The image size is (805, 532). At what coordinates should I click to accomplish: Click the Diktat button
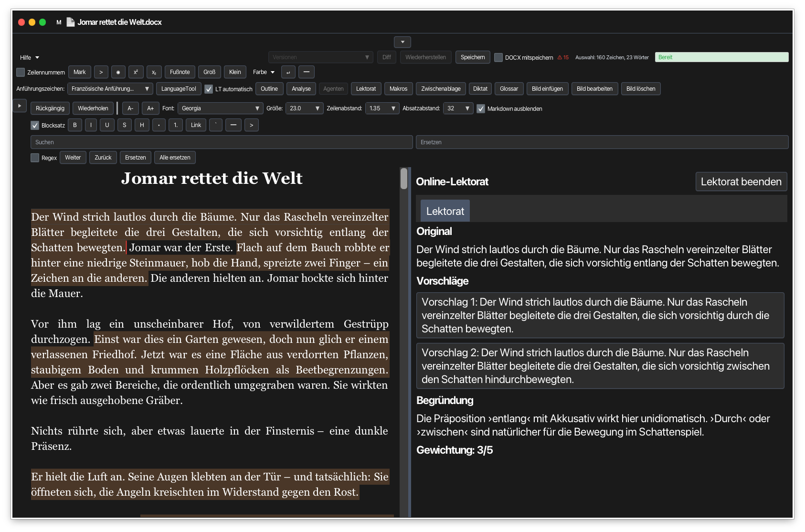tap(480, 89)
